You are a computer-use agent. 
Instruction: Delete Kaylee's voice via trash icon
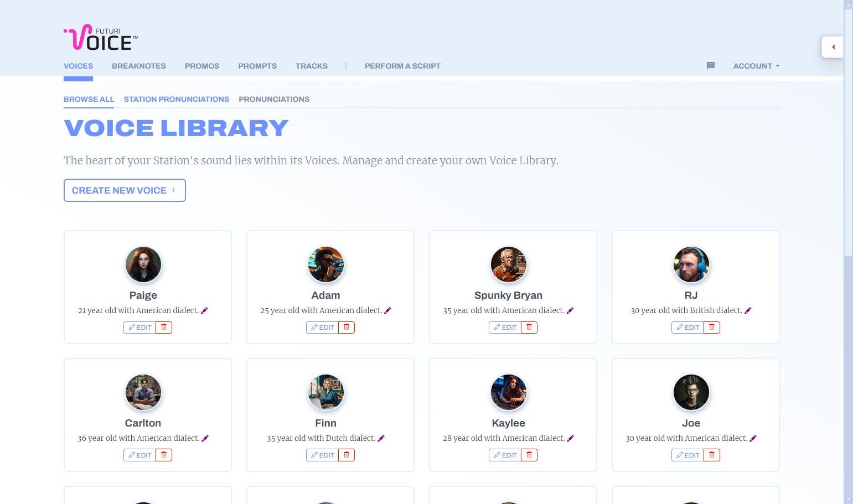coord(529,455)
